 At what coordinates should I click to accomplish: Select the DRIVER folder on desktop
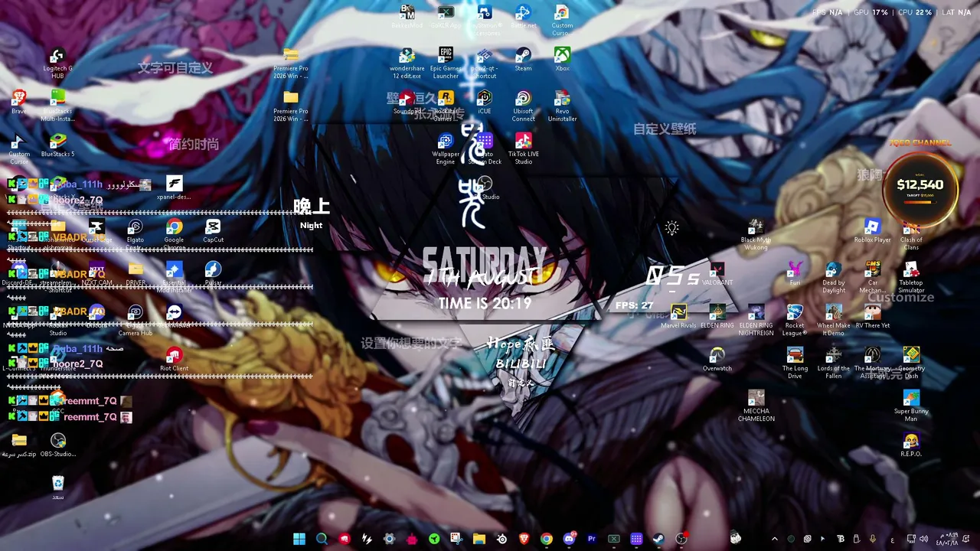point(136,275)
